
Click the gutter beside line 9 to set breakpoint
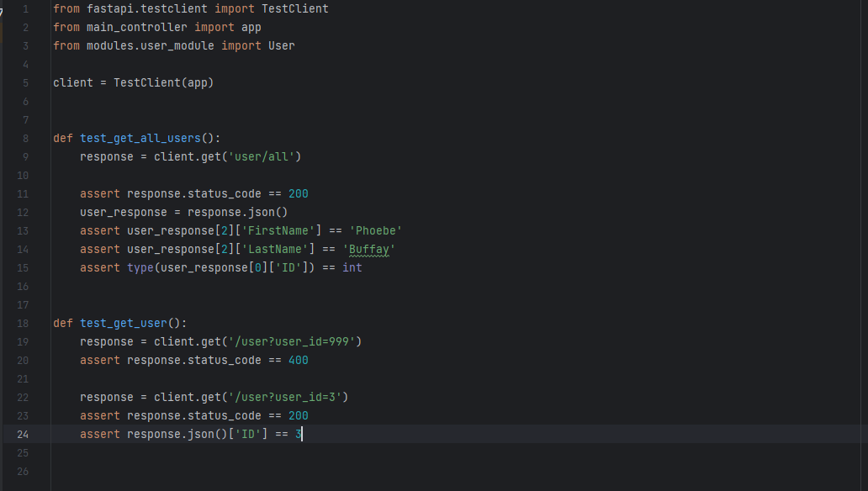[40, 156]
